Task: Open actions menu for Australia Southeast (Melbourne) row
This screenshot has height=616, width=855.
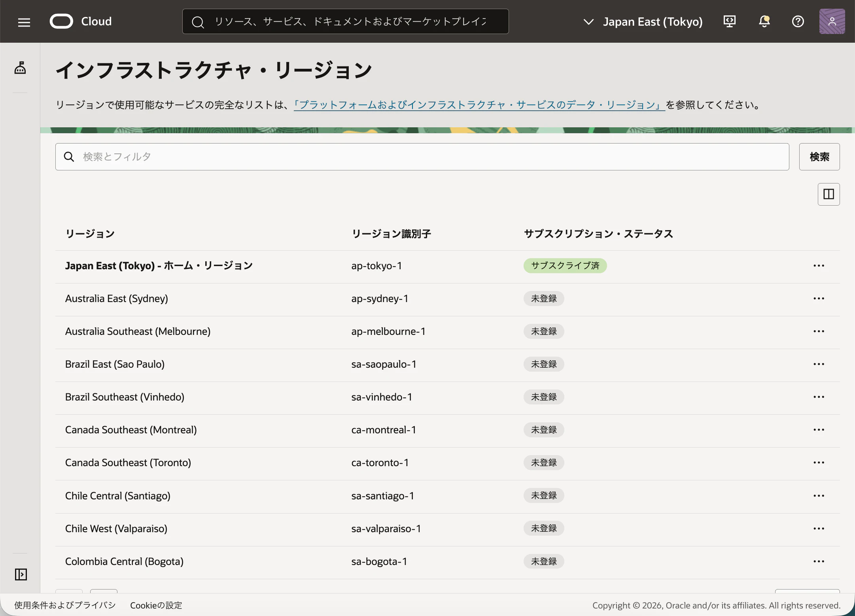Action: (x=819, y=331)
